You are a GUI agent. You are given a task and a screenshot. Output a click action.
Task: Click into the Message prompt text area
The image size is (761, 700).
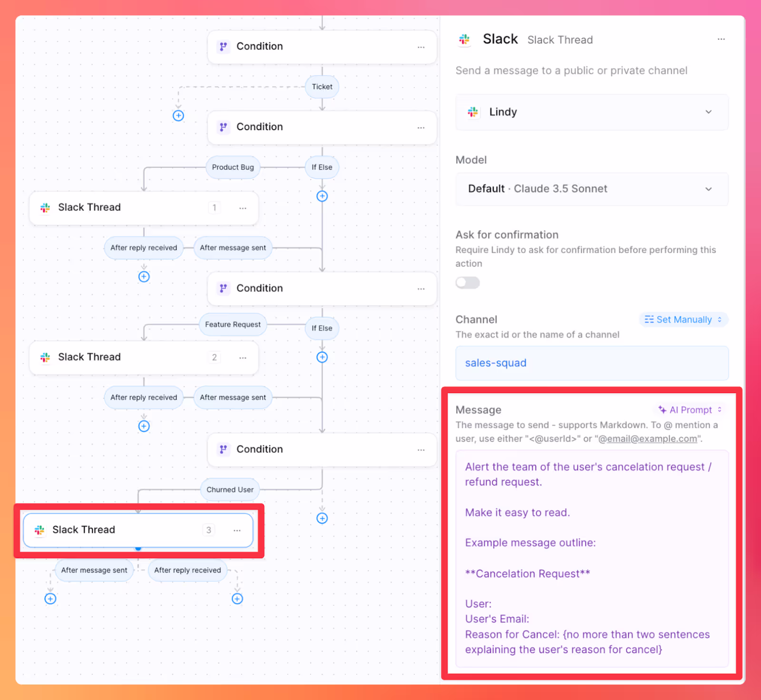tap(592, 558)
